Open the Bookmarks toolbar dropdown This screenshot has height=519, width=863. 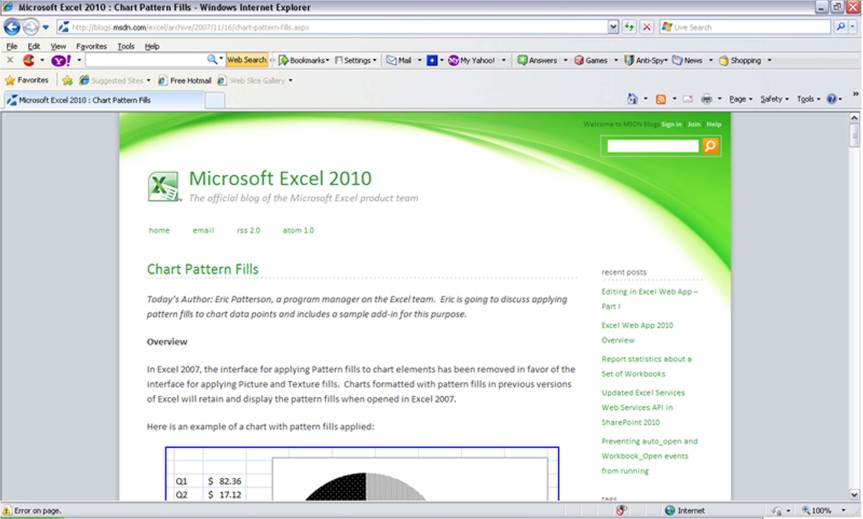pyautogui.click(x=304, y=60)
